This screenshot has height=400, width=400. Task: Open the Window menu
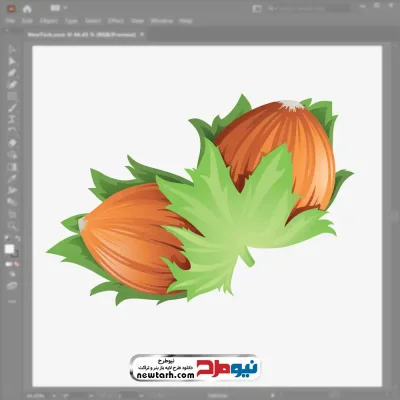point(162,21)
